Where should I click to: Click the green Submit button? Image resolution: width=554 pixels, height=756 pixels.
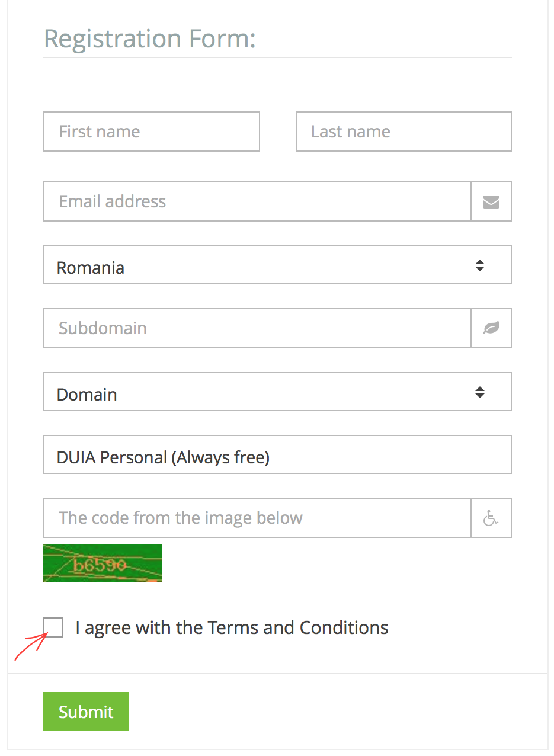(86, 712)
